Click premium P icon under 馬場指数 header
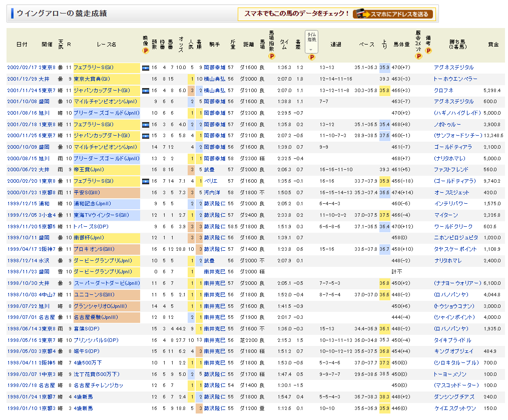508x420 pixels. [x=271, y=56]
